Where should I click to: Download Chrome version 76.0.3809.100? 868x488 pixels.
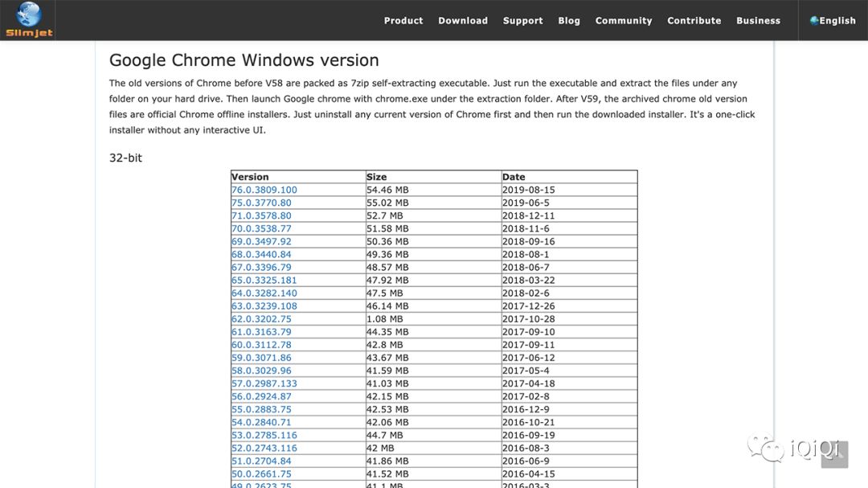(x=264, y=190)
